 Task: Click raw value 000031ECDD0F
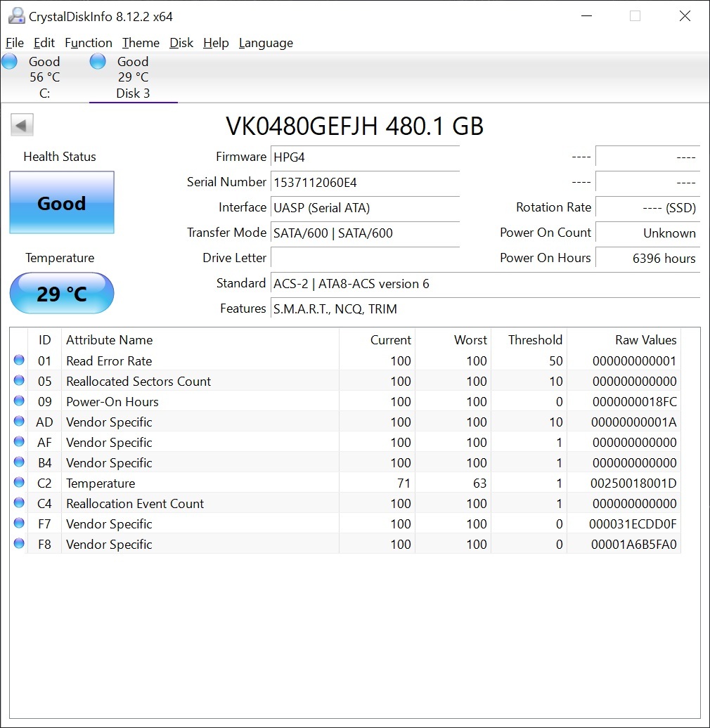(x=633, y=524)
